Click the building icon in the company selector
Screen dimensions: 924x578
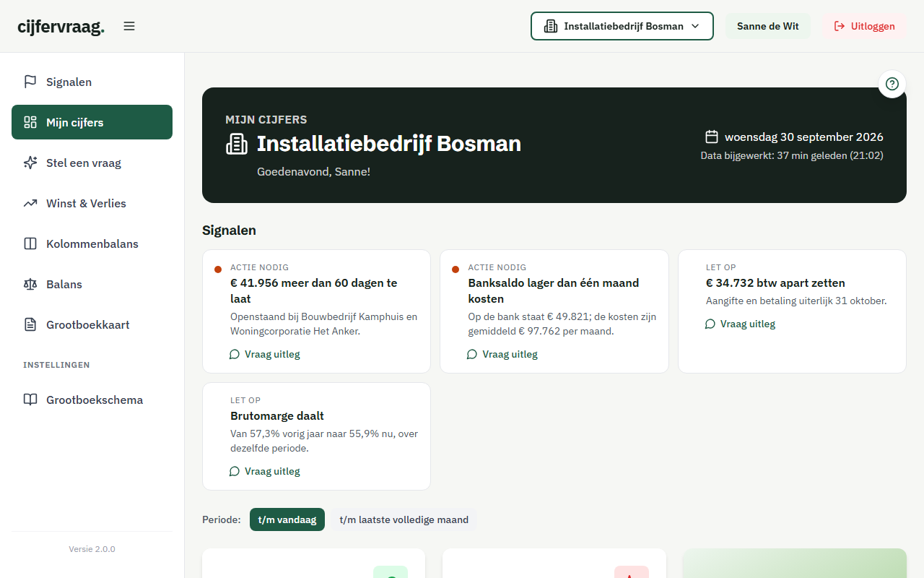click(x=551, y=26)
